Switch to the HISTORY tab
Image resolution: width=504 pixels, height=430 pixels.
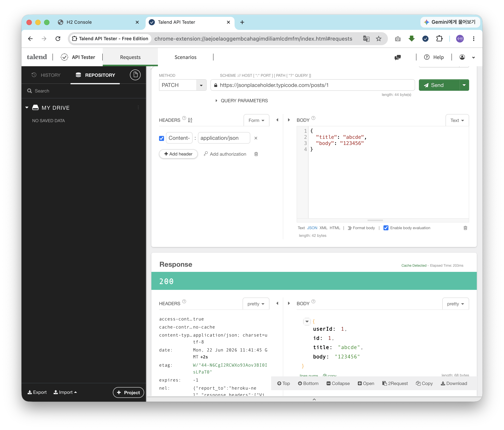(x=46, y=75)
